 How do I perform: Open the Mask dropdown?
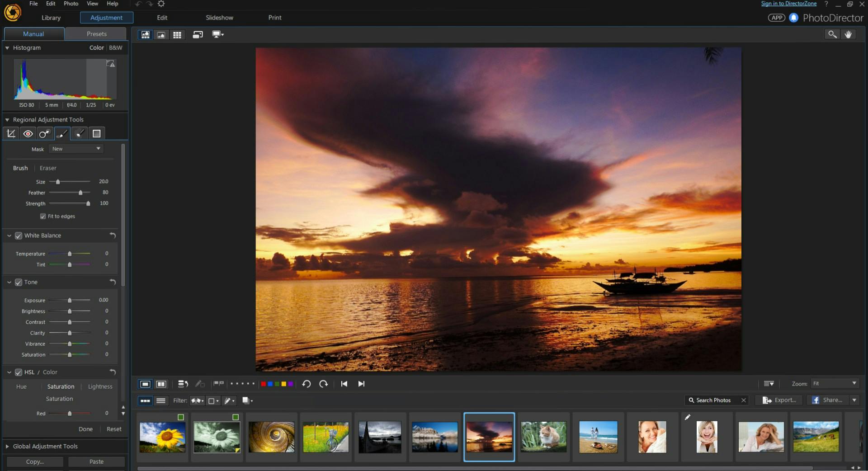pyautogui.click(x=75, y=149)
